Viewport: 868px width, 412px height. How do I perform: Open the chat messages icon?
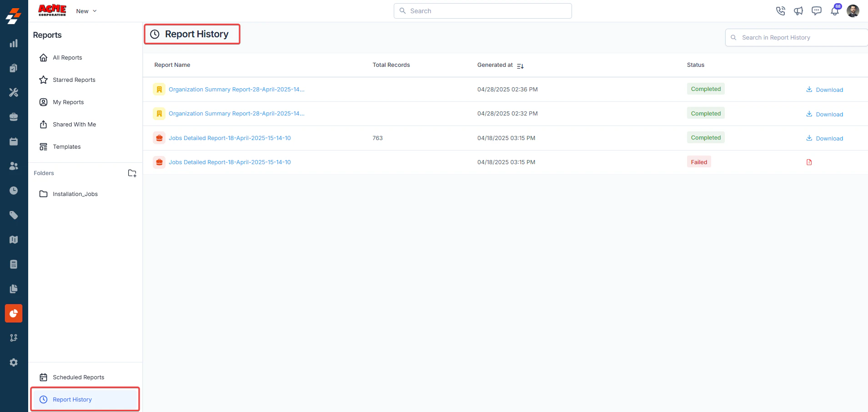817,11
